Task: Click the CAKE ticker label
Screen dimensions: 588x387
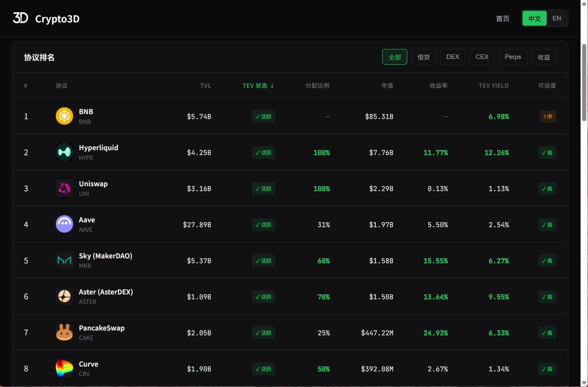Action: pyautogui.click(x=86, y=338)
